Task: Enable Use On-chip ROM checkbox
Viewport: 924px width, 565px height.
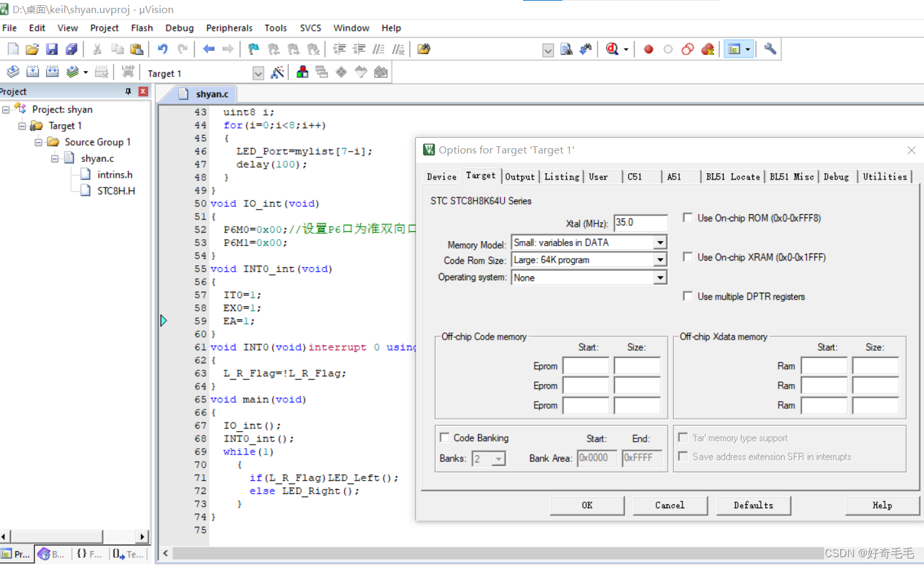Action: pyautogui.click(x=688, y=218)
